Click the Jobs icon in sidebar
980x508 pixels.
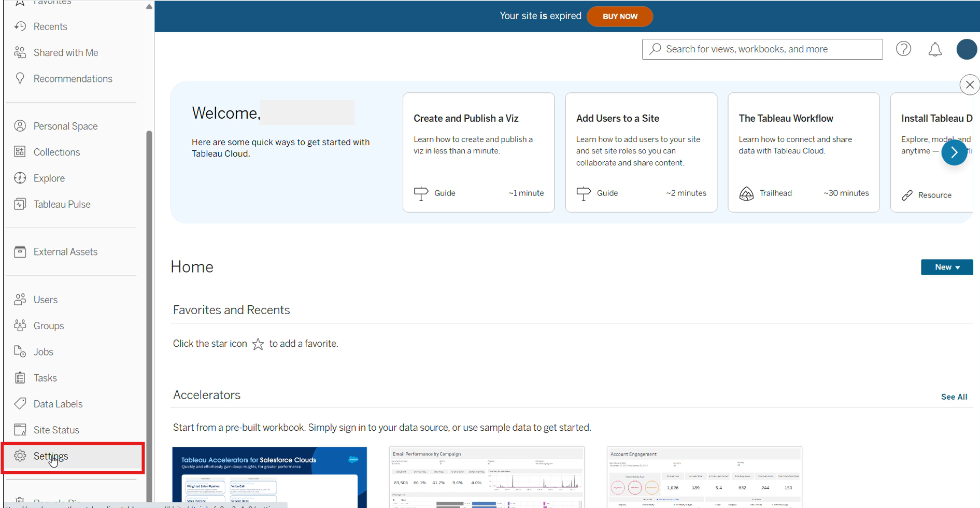(20, 351)
